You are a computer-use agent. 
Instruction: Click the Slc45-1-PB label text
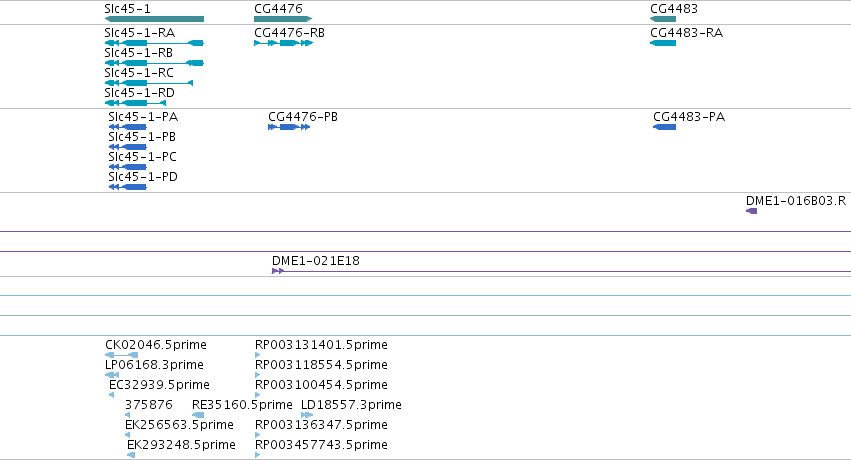coord(142,137)
